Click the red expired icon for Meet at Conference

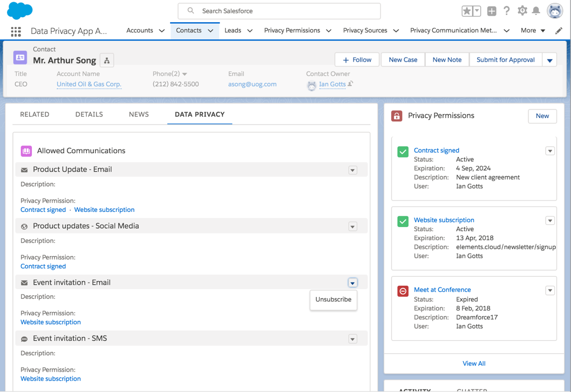click(403, 291)
